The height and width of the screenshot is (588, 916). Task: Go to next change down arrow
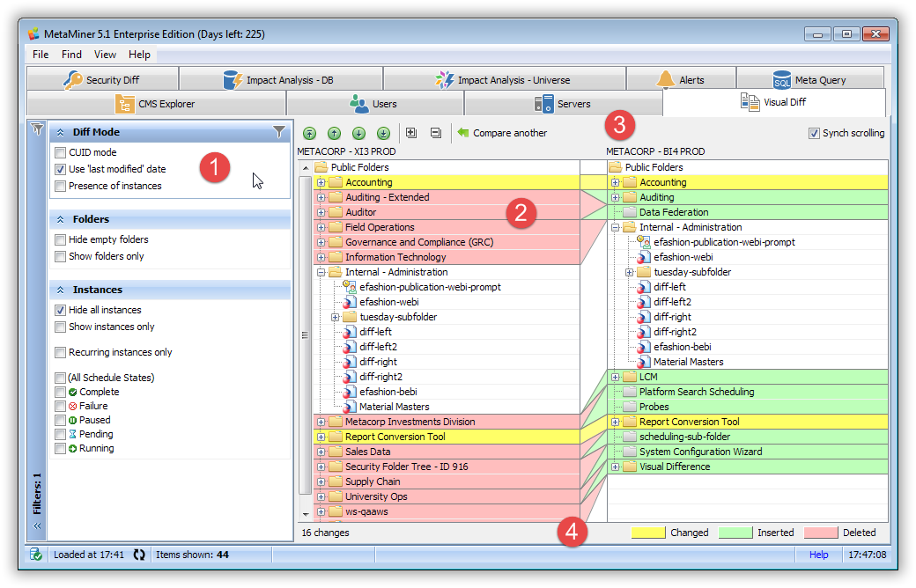pos(358,133)
